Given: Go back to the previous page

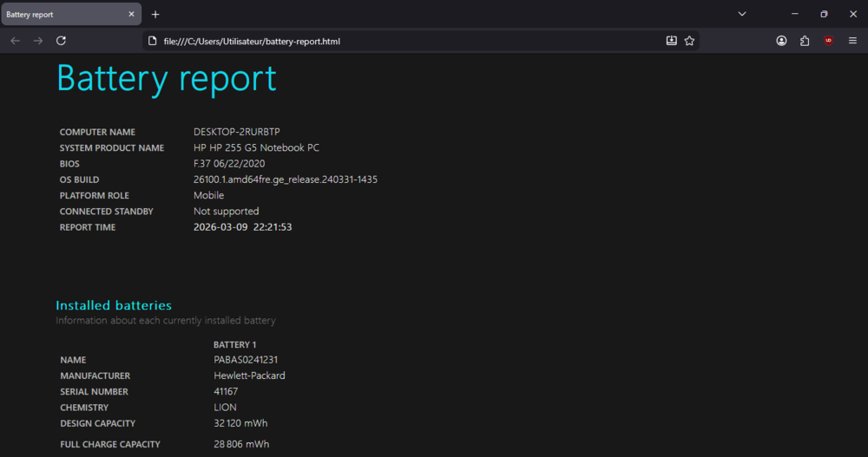Looking at the screenshot, I should [x=16, y=41].
